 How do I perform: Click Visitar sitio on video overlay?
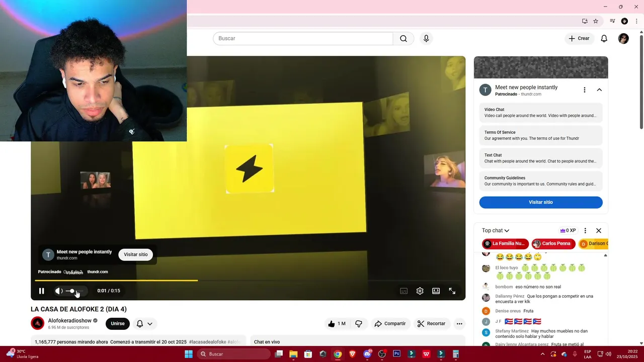136,254
